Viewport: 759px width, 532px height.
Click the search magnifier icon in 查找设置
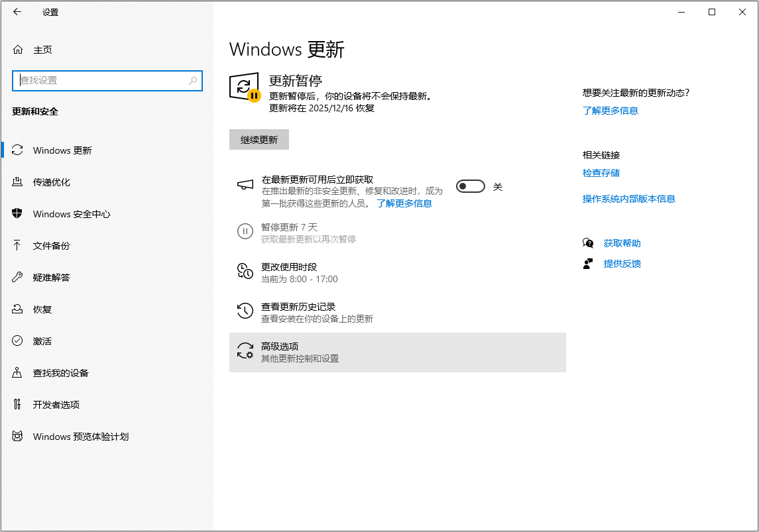click(193, 81)
